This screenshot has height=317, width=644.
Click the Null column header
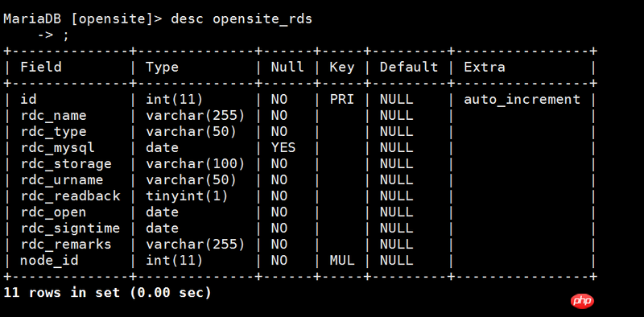pos(287,67)
